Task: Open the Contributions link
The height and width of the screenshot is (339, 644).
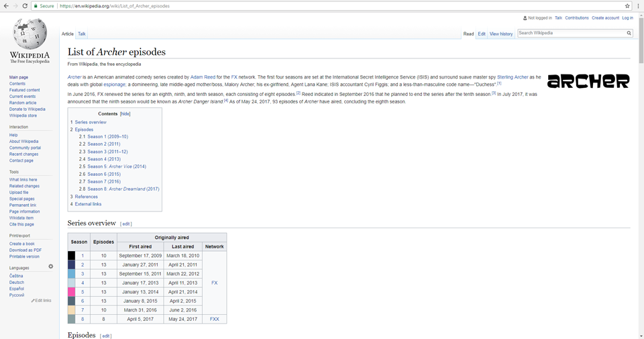Action: click(x=577, y=18)
